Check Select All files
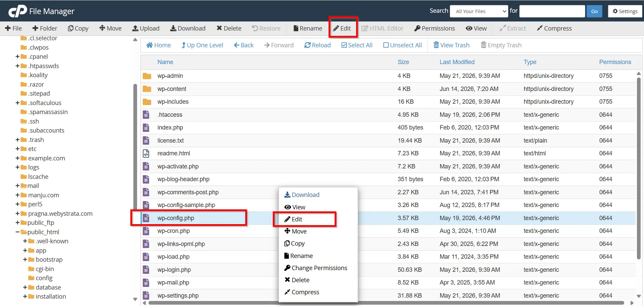Screen dimensions: 644x306 tap(357, 45)
